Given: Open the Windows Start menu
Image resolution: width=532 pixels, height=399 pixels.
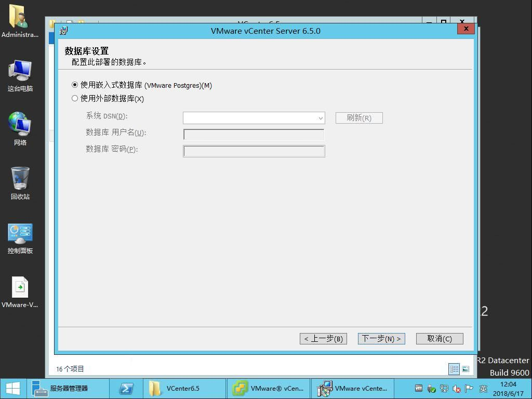Looking at the screenshot, I should tap(12, 388).
